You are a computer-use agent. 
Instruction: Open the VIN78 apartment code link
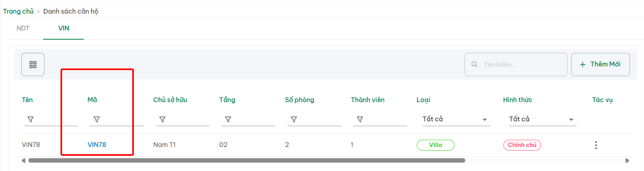[x=97, y=145]
